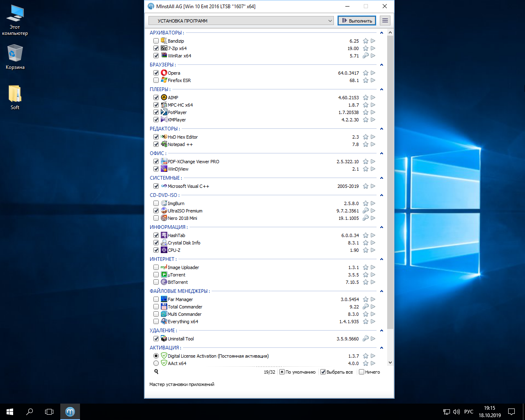The width and height of the screenshot is (525, 420).
Task: Open the hamburger menu button
Action: click(x=385, y=21)
